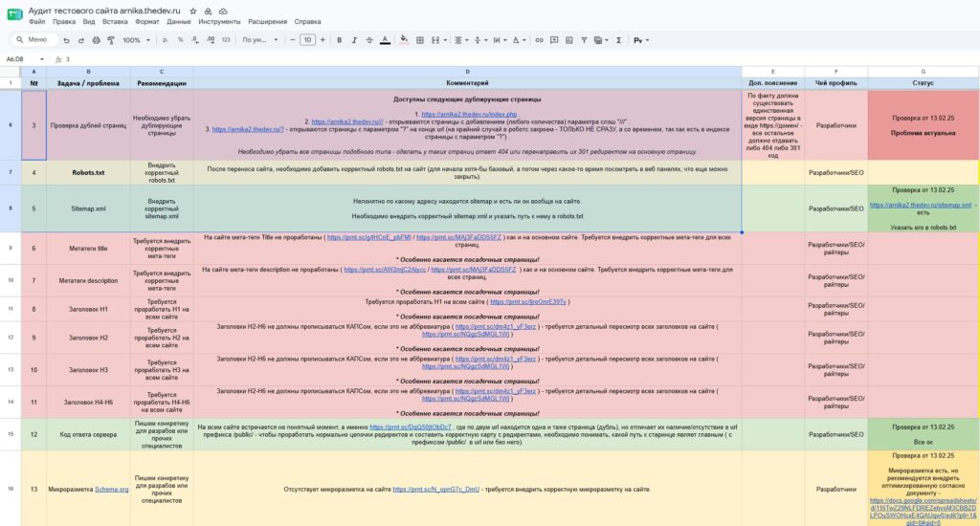The image size is (980, 526).
Task: Open filter views dropdown
Action: [x=601, y=40]
